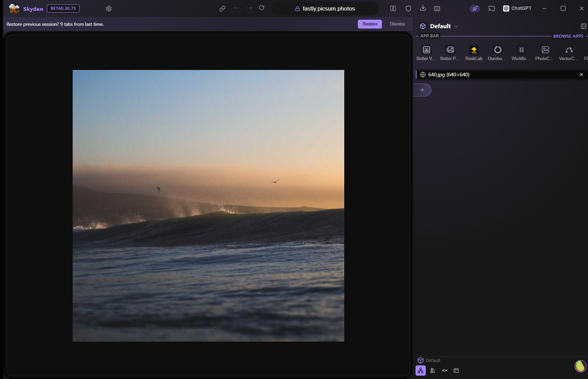Open the PhotoC... app
Viewport: 588px width, 379px height.
tap(545, 53)
